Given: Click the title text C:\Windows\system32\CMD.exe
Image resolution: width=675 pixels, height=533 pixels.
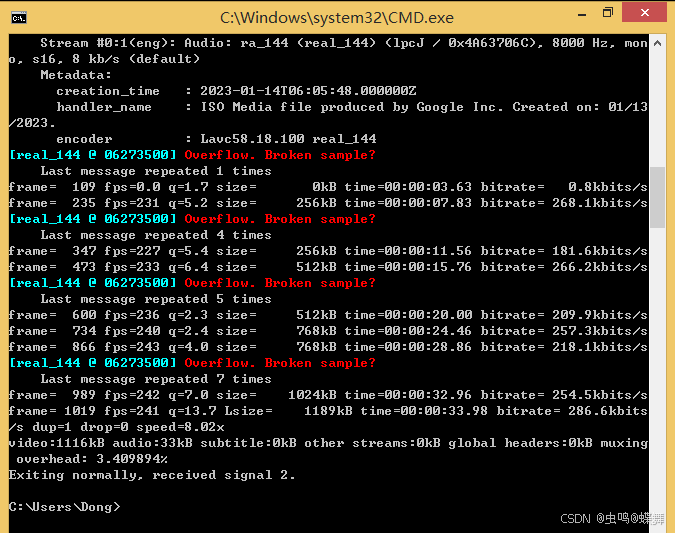Looking at the screenshot, I should [x=337, y=18].
